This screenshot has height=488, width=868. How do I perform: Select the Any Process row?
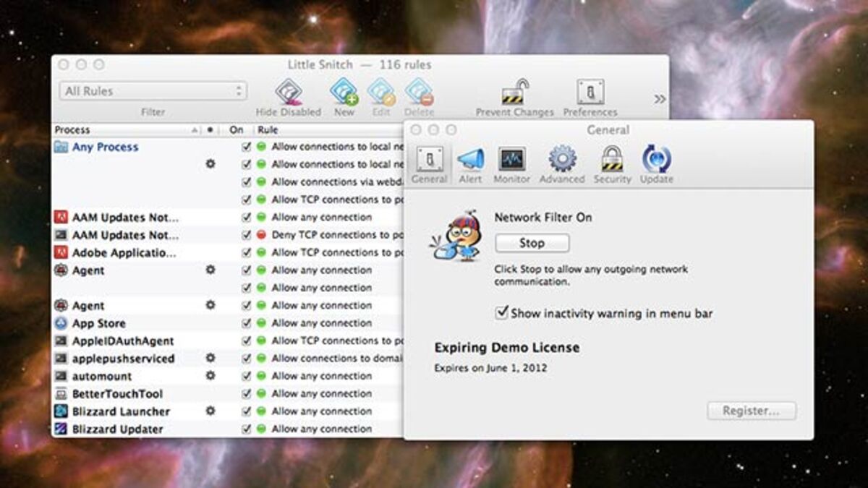click(105, 147)
